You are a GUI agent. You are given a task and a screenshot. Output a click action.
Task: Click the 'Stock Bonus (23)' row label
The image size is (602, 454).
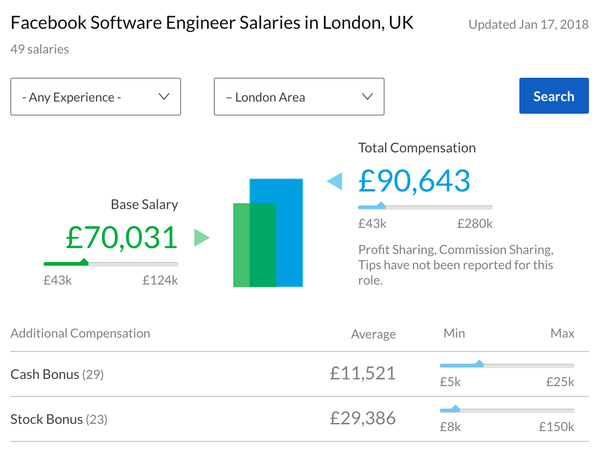click(59, 419)
